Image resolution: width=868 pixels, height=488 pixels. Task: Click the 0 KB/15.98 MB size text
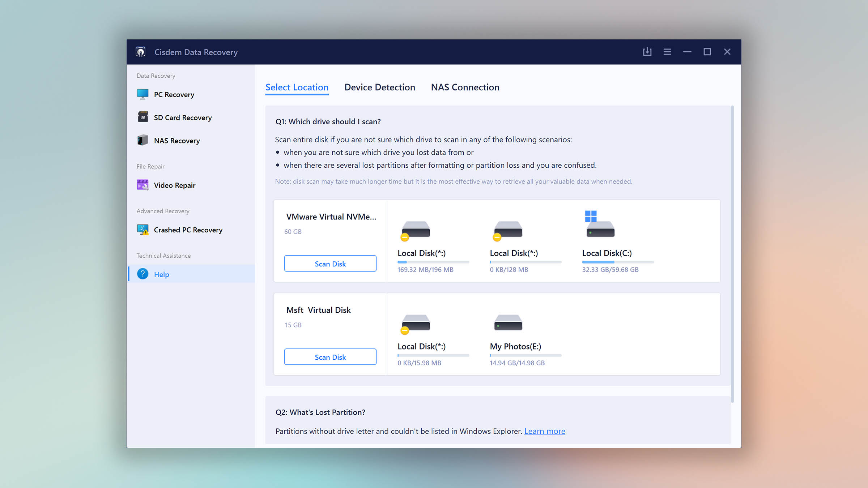coord(419,363)
